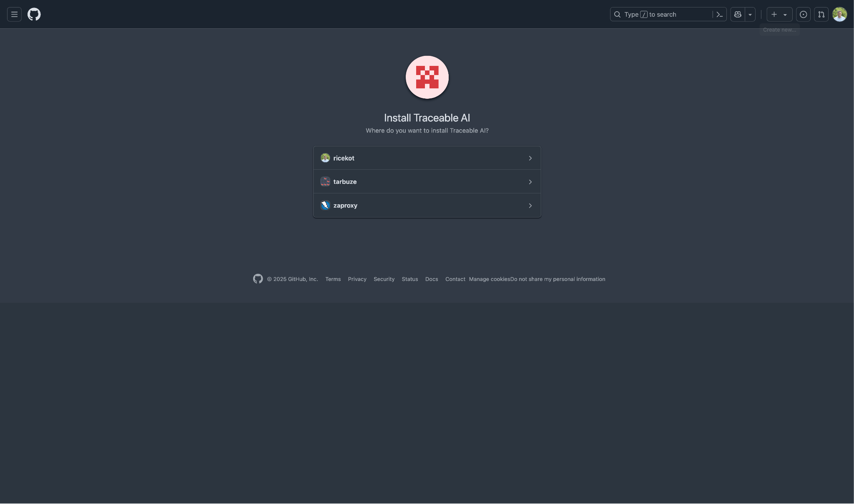This screenshot has width=854, height=504.
Task: Click the footer GitHub logo
Action: coord(258,279)
